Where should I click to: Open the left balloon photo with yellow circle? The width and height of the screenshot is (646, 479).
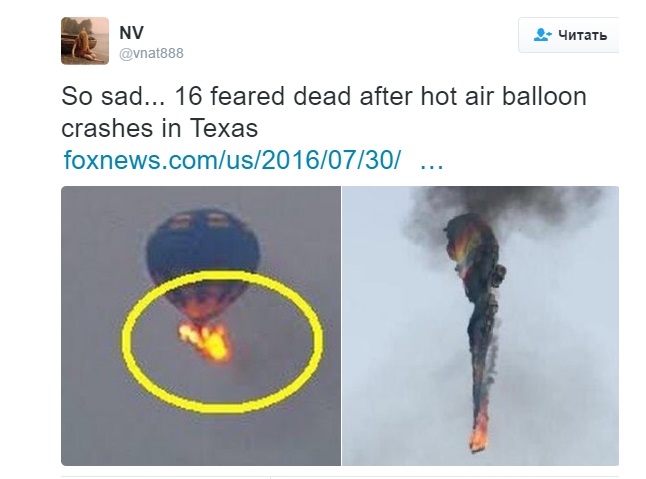pyautogui.click(x=201, y=326)
